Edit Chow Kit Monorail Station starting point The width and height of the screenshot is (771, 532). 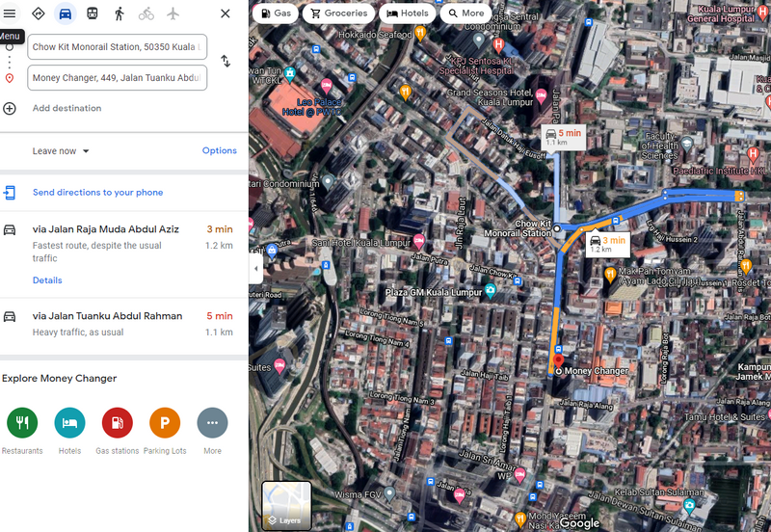coord(117,46)
